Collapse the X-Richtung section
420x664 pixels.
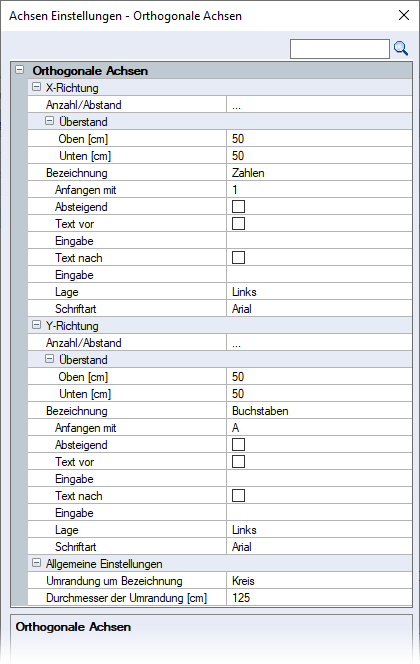point(36,88)
